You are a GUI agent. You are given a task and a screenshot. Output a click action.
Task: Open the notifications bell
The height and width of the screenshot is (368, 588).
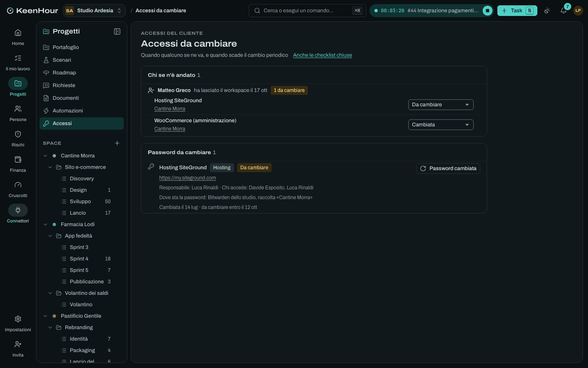click(x=563, y=11)
